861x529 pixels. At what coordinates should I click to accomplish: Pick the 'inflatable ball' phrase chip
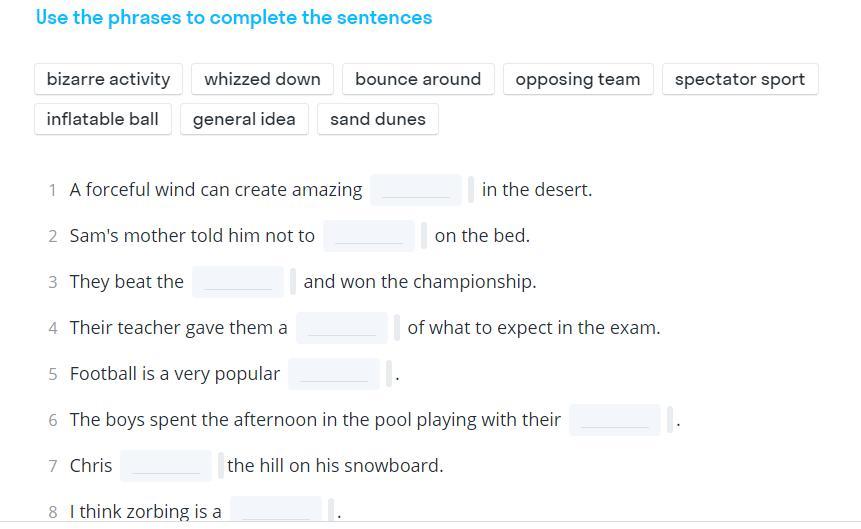[103, 119]
